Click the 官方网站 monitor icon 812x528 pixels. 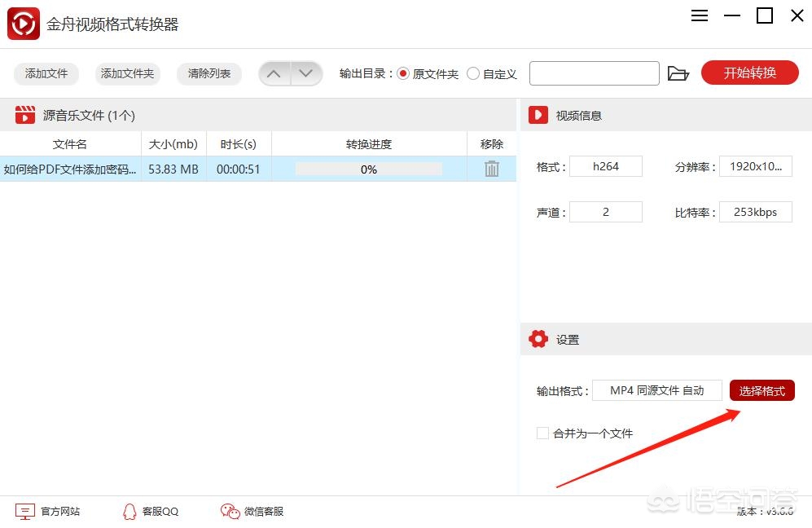[x=25, y=512]
